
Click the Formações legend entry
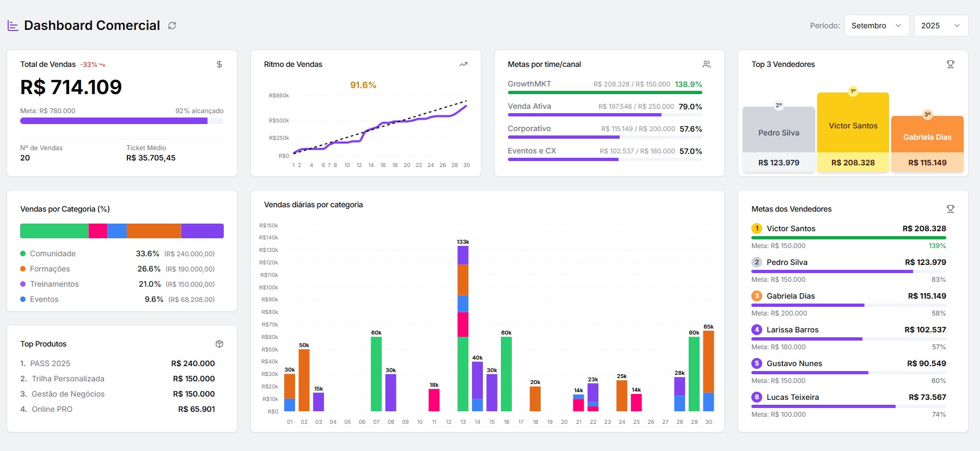click(50, 269)
